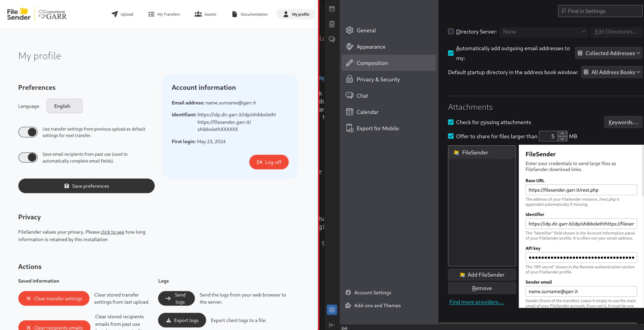Open the Language English dropdown

tap(64, 106)
